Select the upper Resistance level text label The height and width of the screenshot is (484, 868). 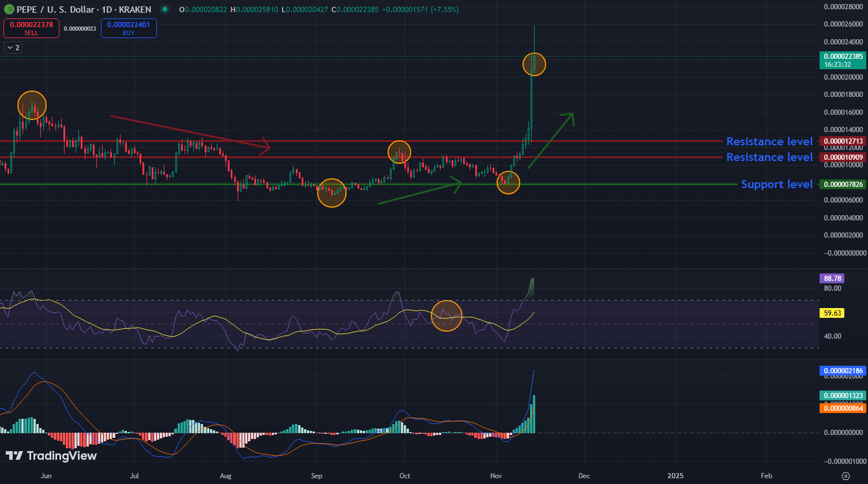coord(769,141)
